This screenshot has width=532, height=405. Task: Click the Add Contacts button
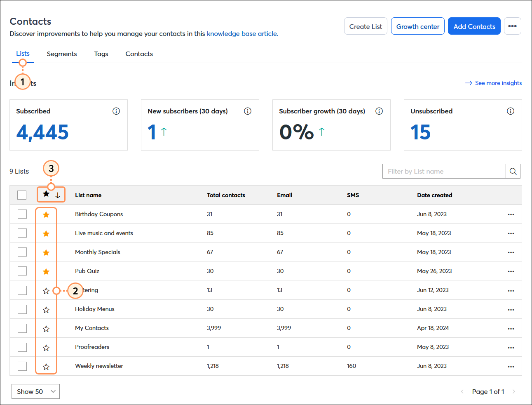coord(474,26)
